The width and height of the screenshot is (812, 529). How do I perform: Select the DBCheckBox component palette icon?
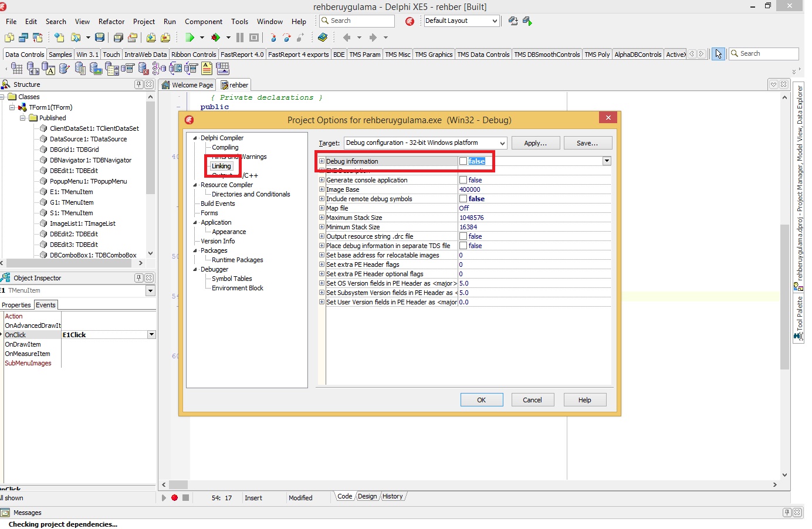pyautogui.click(x=144, y=69)
